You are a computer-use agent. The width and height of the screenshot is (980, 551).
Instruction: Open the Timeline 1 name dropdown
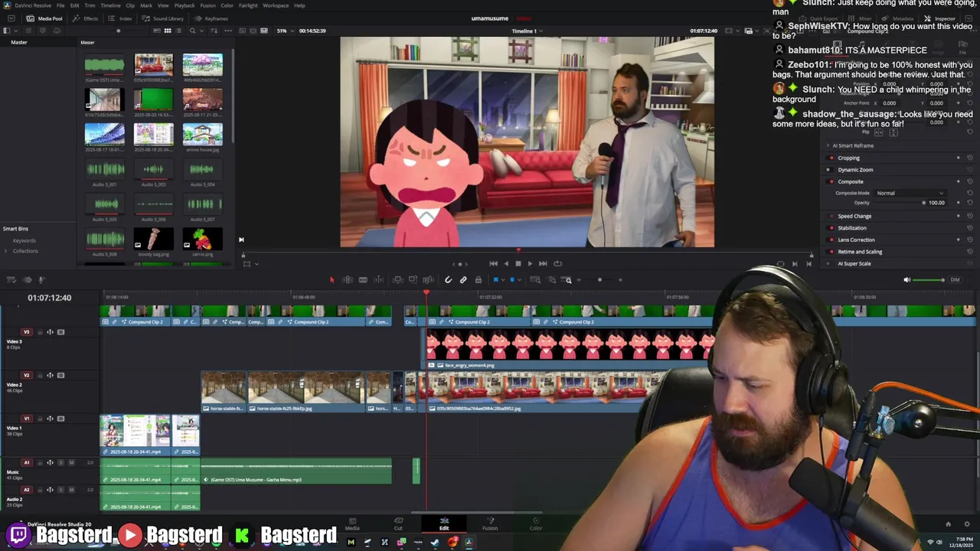[x=527, y=31]
